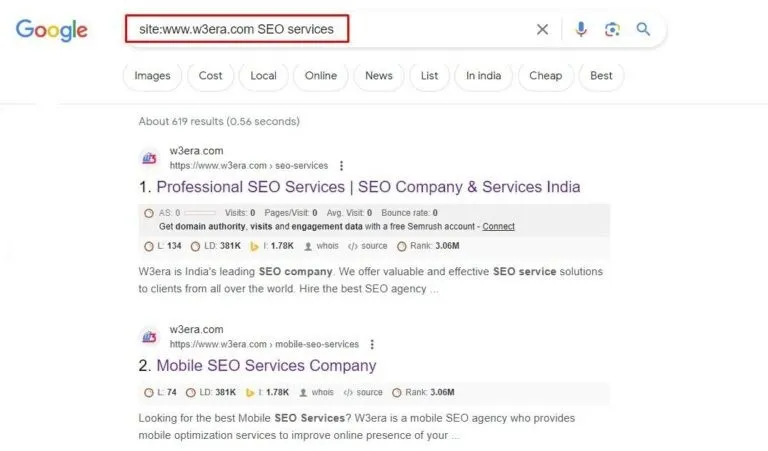Image resolution: width=768 pixels, height=451 pixels.
Task: Select the Images filter chip
Action: (152, 76)
